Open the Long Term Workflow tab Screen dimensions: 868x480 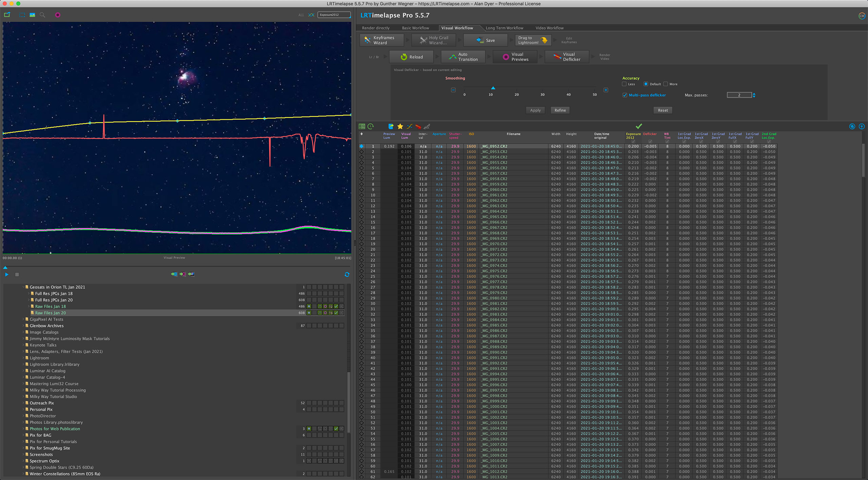point(504,28)
